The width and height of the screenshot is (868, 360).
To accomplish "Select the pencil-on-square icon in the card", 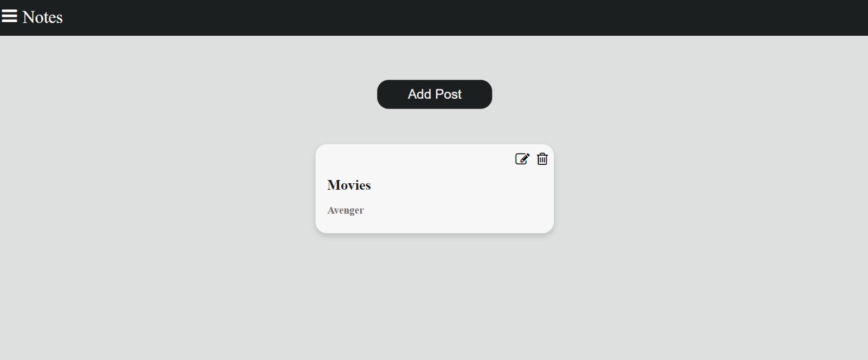I will coord(522,159).
